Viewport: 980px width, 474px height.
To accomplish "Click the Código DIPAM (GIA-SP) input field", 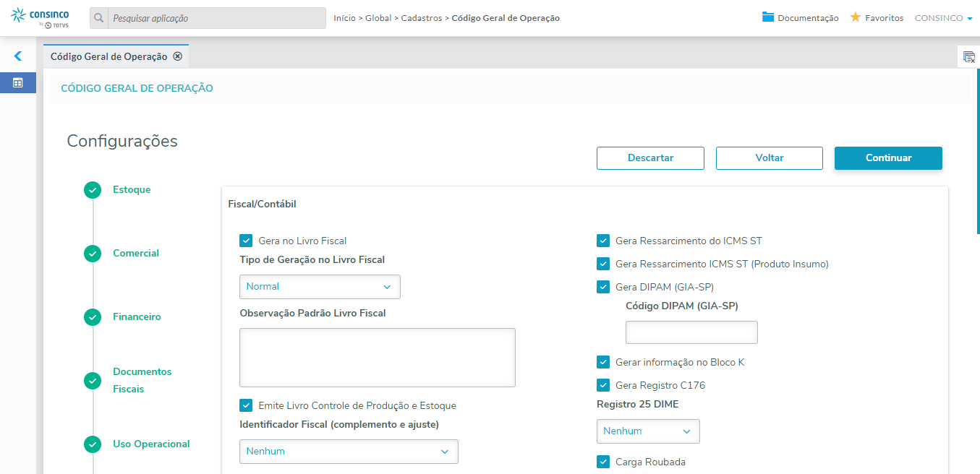I will 691,332.
